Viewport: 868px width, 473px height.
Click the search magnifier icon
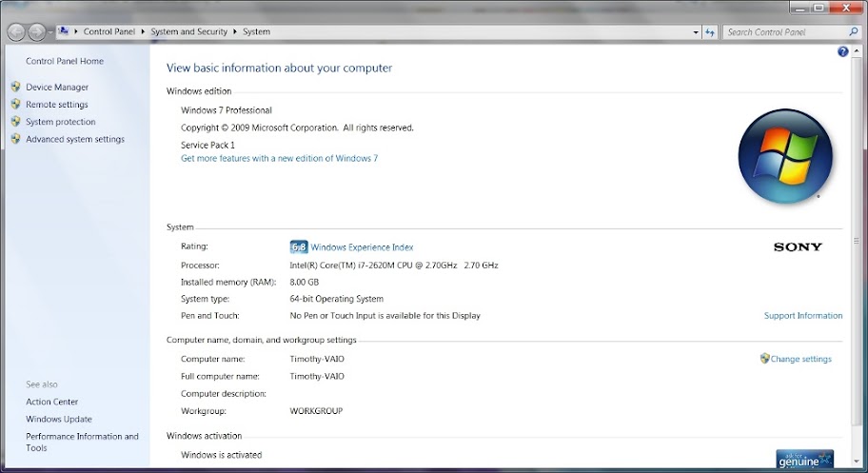[x=854, y=32]
